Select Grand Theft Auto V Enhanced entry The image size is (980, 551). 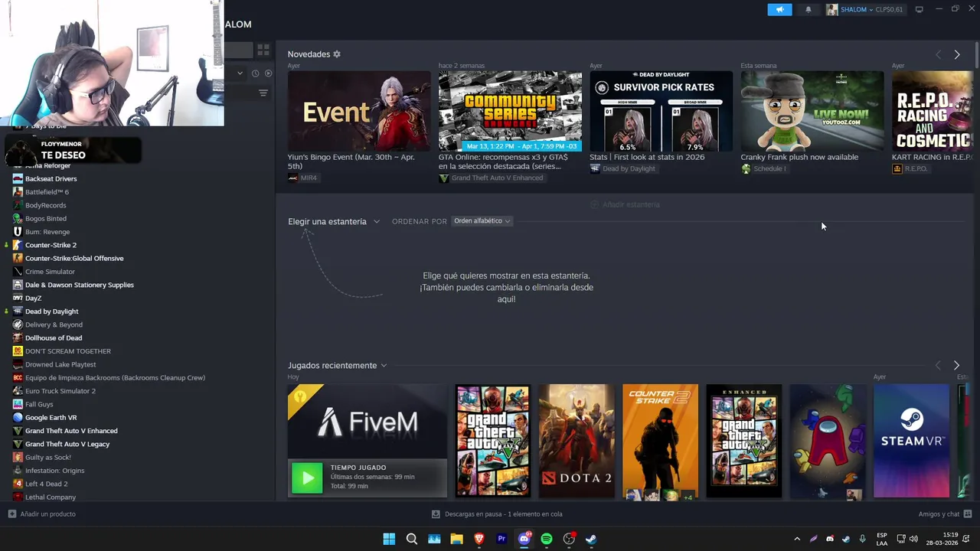point(71,431)
